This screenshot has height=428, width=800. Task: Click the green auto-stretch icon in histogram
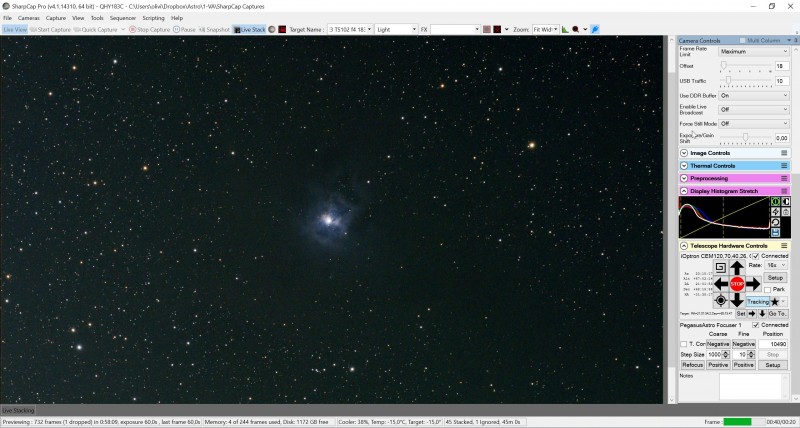pyautogui.click(x=775, y=202)
